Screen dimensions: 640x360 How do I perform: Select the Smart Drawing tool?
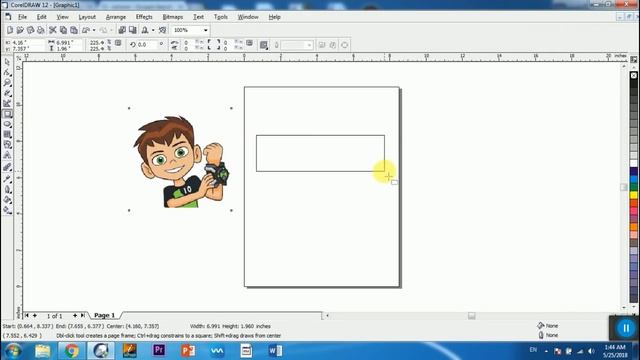(7, 104)
